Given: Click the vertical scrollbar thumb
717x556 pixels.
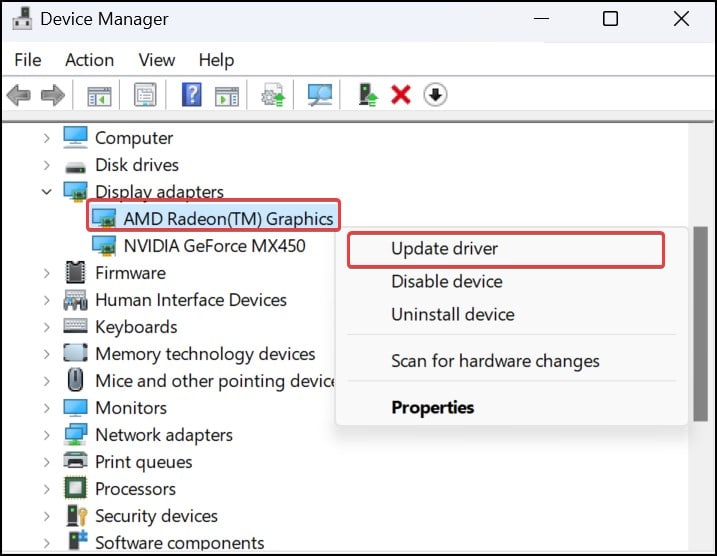Looking at the screenshot, I should tap(700, 324).
